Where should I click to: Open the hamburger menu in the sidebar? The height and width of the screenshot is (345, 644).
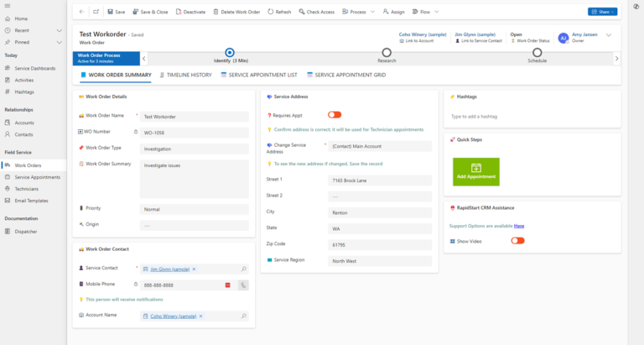[x=8, y=6]
